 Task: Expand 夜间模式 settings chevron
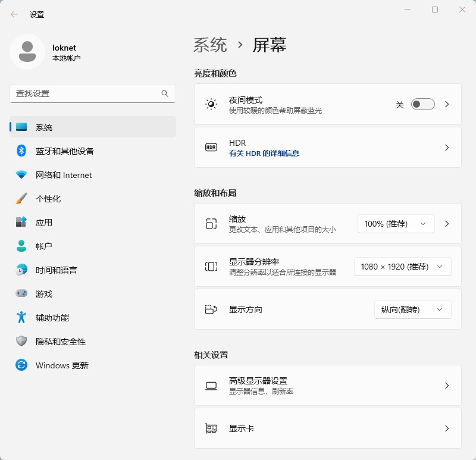click(x=447, y=104)
